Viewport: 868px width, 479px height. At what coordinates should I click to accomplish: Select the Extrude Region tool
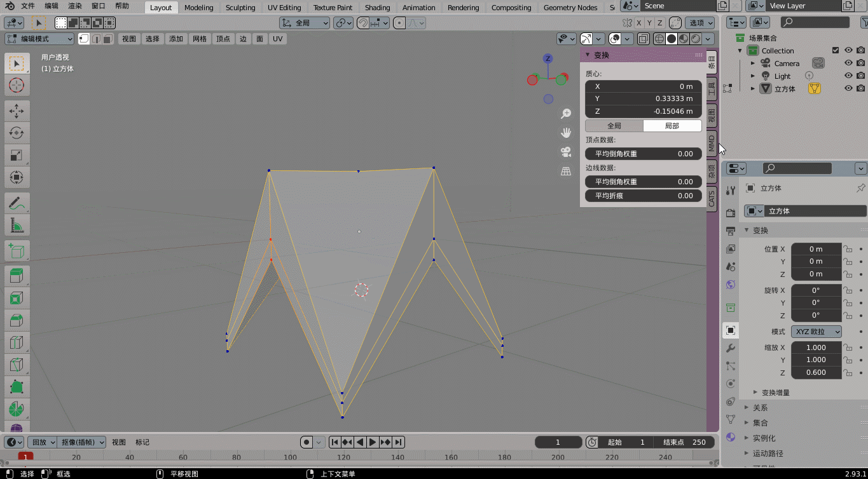coord(17,276)
